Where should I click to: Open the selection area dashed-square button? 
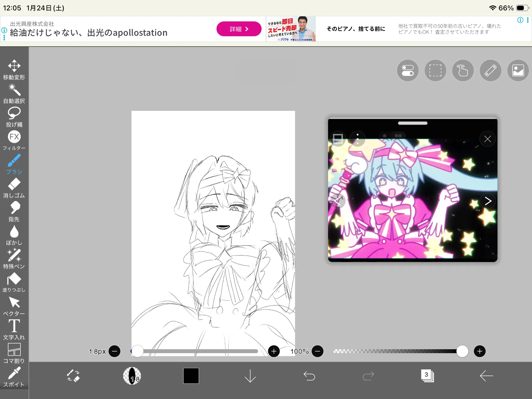click(x=435, y=71)
